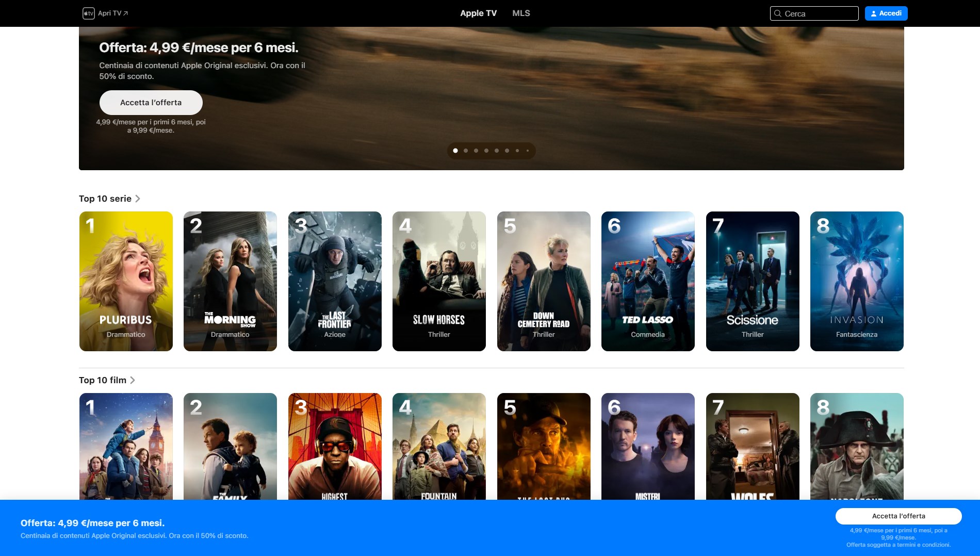Viewport: 980px width, 556px height.
Task: Select the sixth carousel page dot
Action: point(507,151)
